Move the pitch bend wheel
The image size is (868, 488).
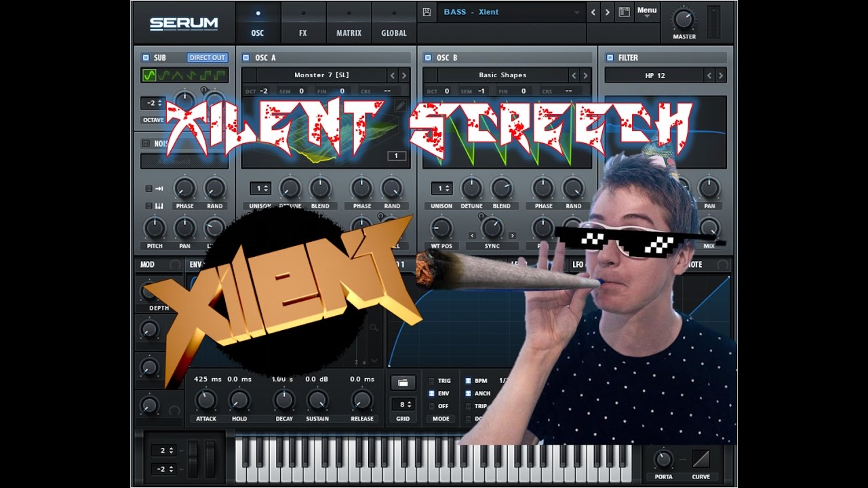193,458
